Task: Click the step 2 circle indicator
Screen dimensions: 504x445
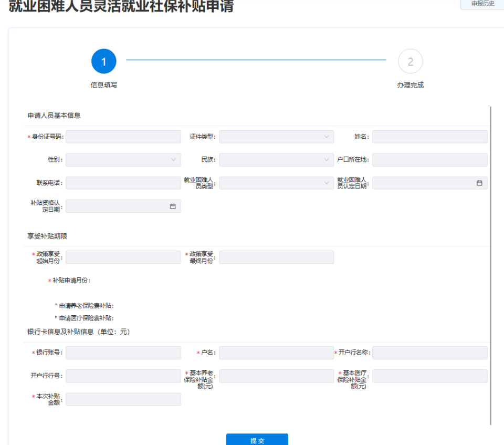Action: pos(410,61)
